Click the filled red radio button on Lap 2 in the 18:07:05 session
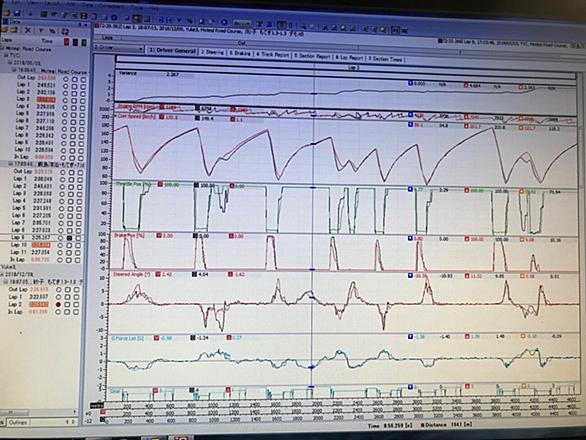This screenshot has width=586, height=440. click(58, 305)
